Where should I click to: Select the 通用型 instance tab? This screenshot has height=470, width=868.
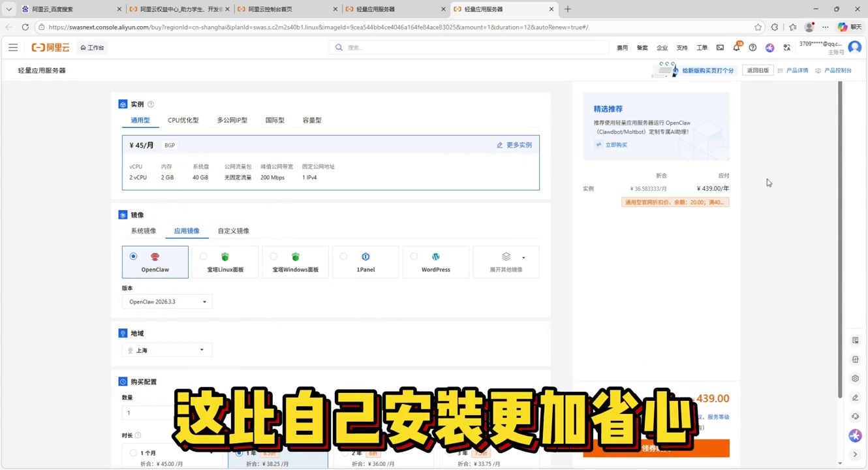click(x=140, y=120)
